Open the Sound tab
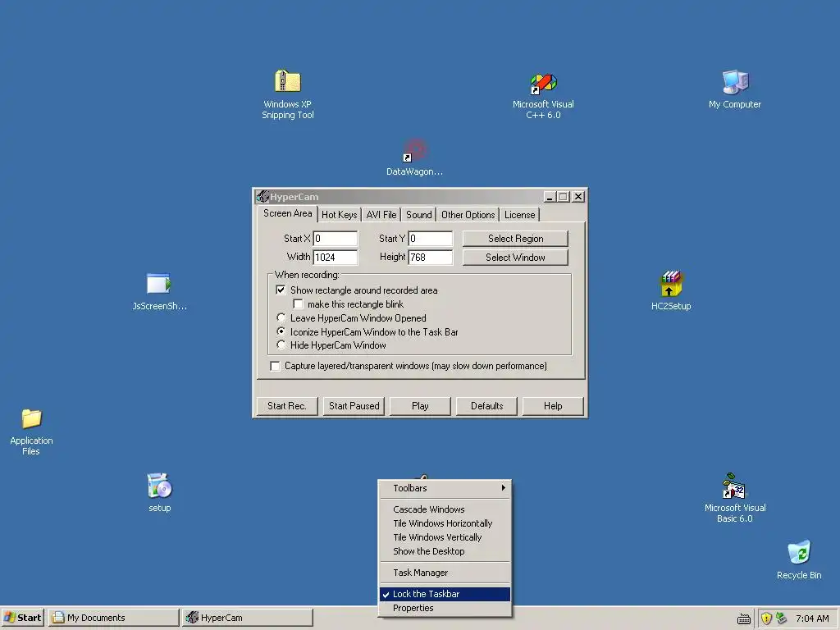 coord(418,215)
